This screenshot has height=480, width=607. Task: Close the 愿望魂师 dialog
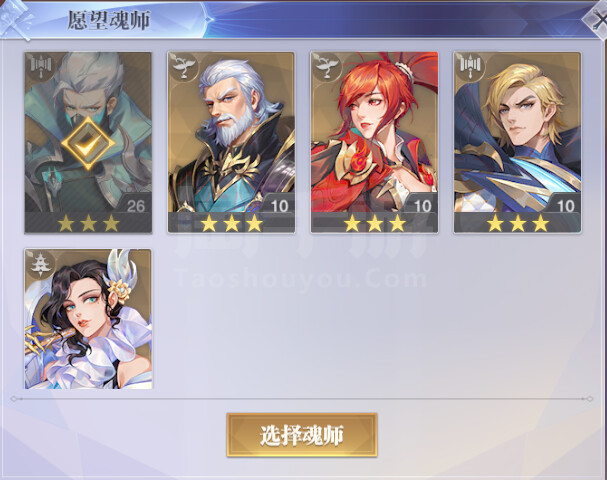[596, 20]
